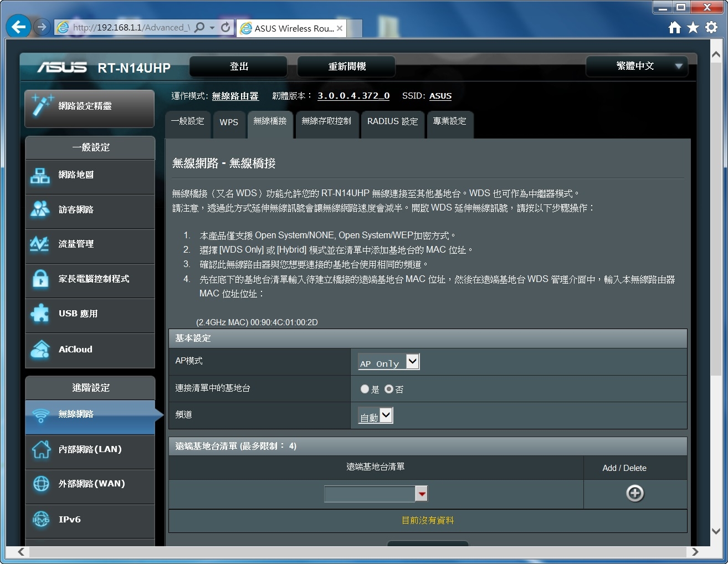Click the vertical scrollbar down arrow

[716, 531]
